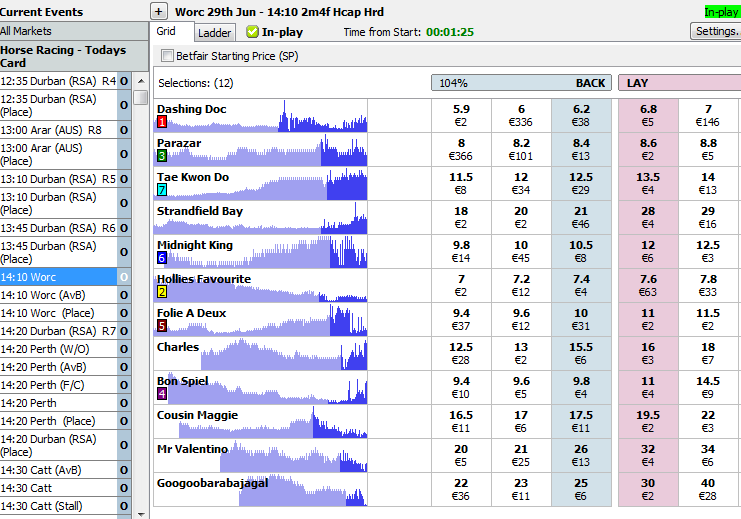Select the Grid tab
The image size is (741, 519).
coord(166,31)
